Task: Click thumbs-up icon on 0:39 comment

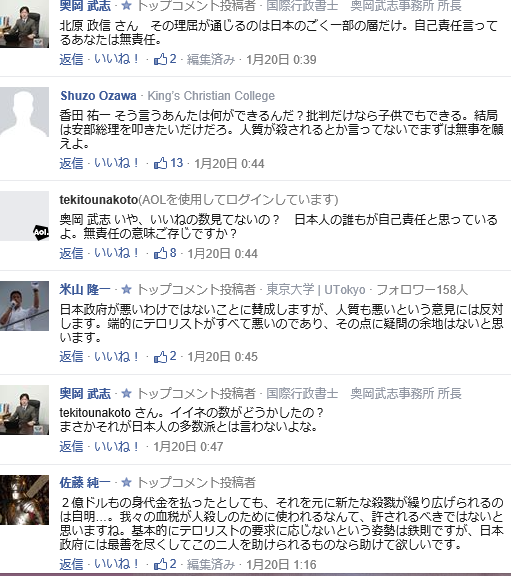Action: [161, 59]
